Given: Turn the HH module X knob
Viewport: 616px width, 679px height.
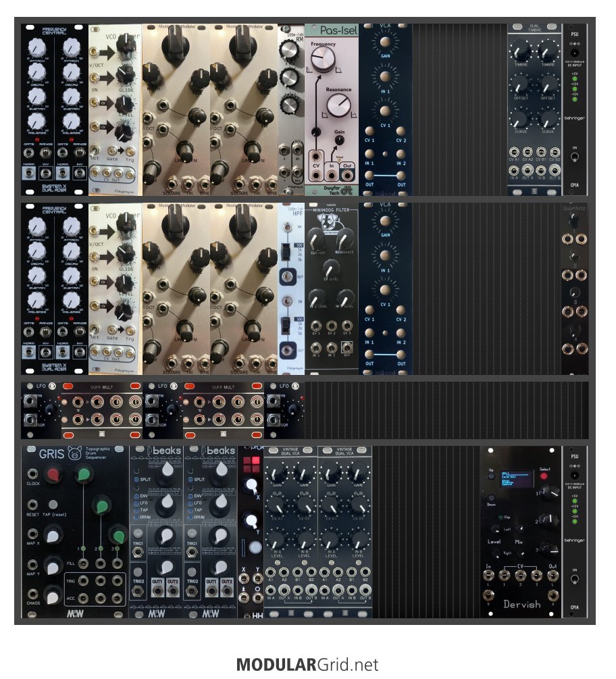Looking at the screenshot, I should tap(251, 486).
